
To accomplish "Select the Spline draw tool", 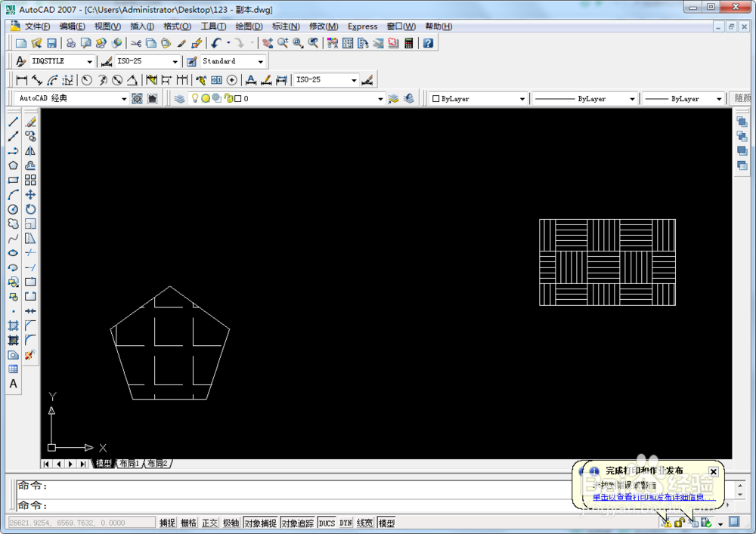I will click(13, 239).
